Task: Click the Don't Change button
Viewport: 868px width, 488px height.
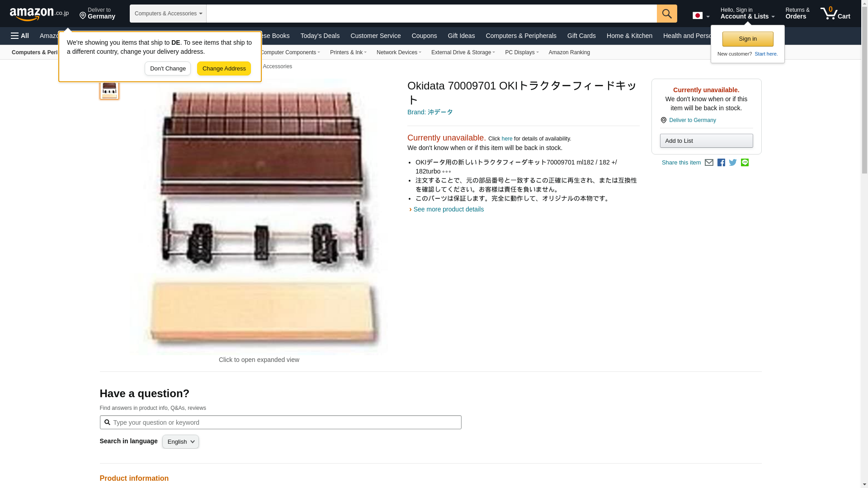Action: (x=168, y=69)
